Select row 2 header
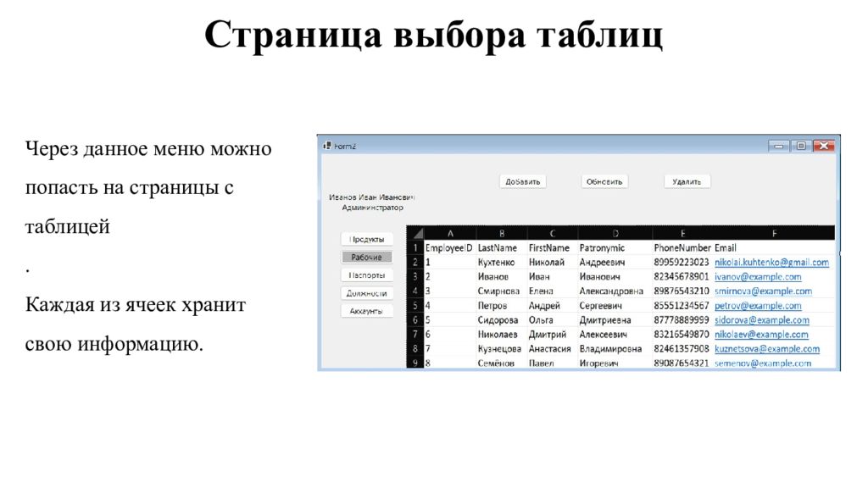This screenshot has width=868, height=488. 415,263
